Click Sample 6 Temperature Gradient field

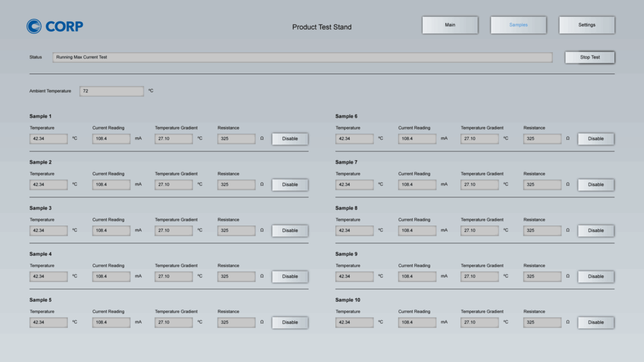480,139
